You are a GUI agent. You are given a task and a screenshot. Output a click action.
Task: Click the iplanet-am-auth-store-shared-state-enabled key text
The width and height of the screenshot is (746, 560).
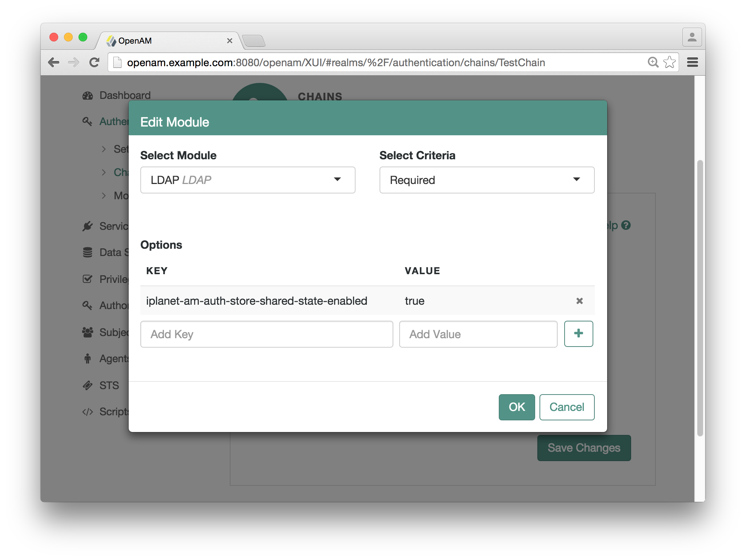[257, 301]
